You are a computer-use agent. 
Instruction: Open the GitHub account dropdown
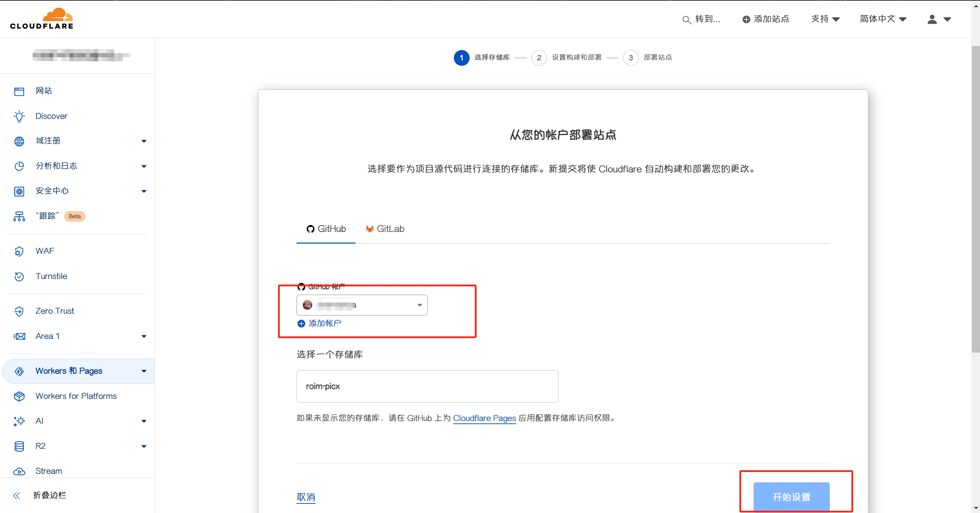[362, 305]
